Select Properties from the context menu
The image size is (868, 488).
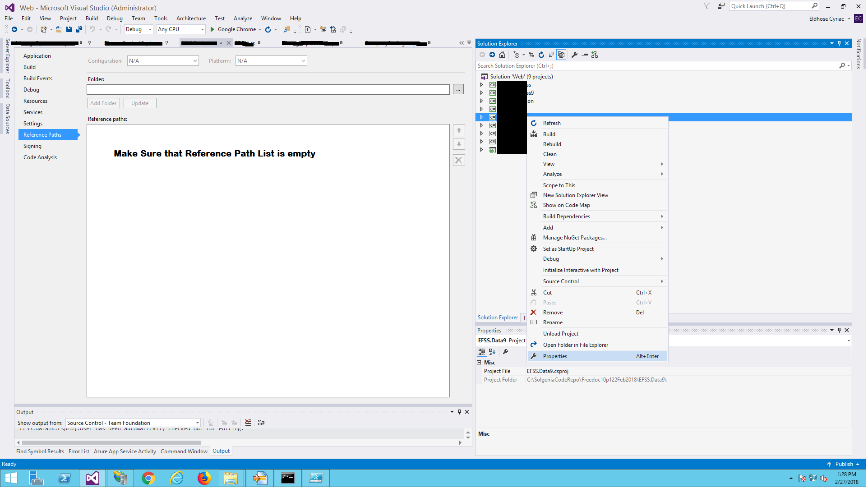click(x=555, y=356)
